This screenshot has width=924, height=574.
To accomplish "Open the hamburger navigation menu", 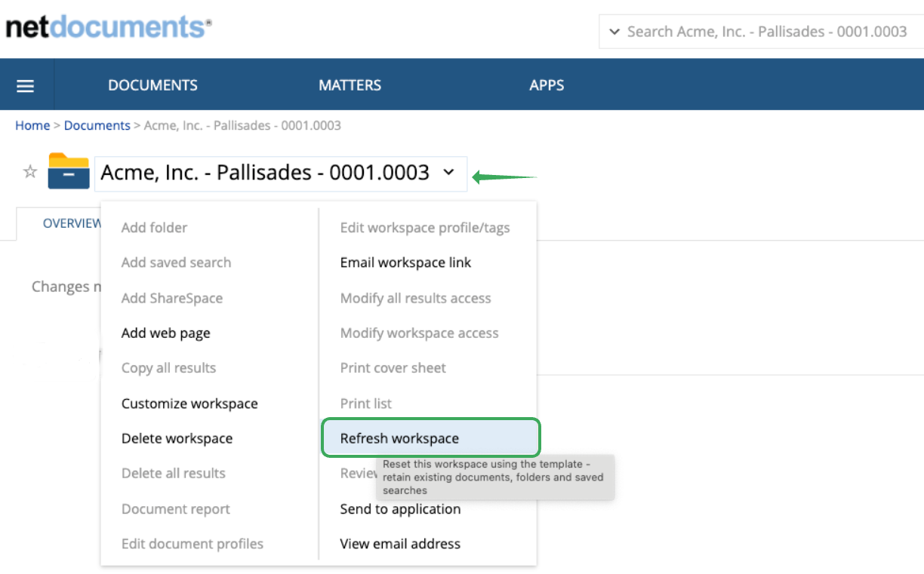I will 26,85.
